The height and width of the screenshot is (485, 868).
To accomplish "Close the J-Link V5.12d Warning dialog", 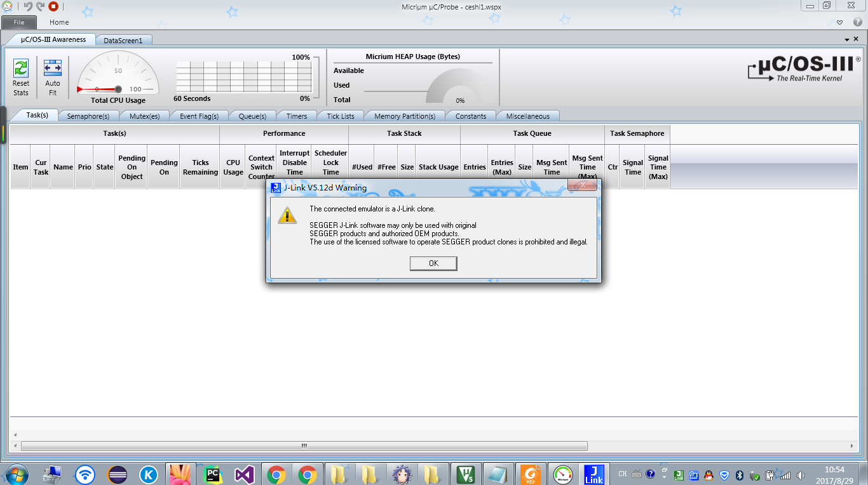I will 582,185.
